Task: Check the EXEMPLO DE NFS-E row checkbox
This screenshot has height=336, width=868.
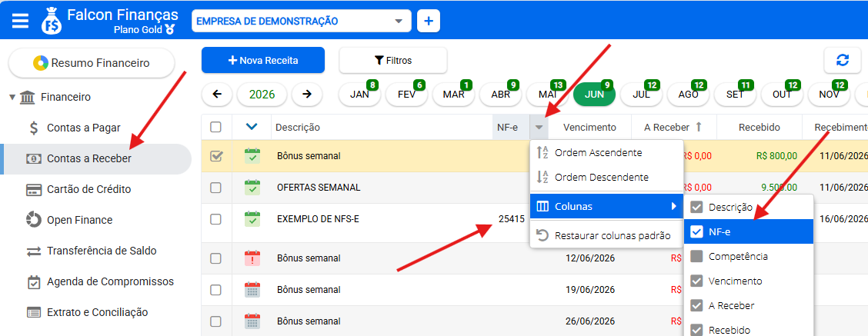Action: click(x=216, y=219)
